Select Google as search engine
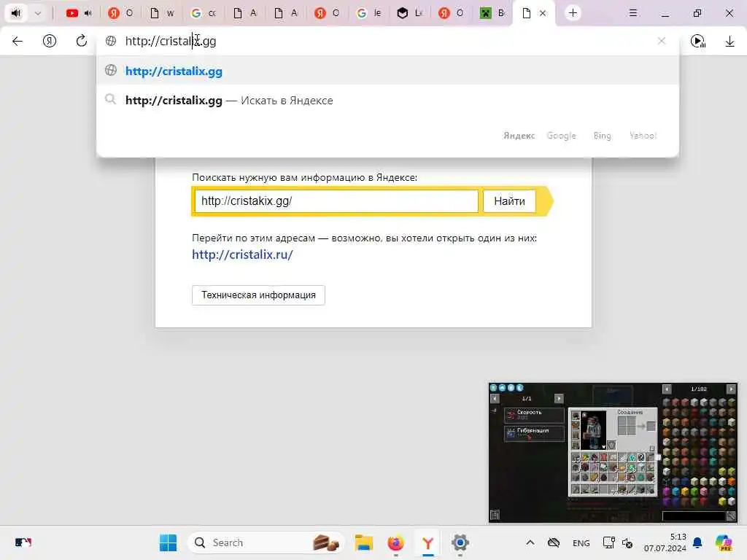747x560 pixels. click(561, 136)
